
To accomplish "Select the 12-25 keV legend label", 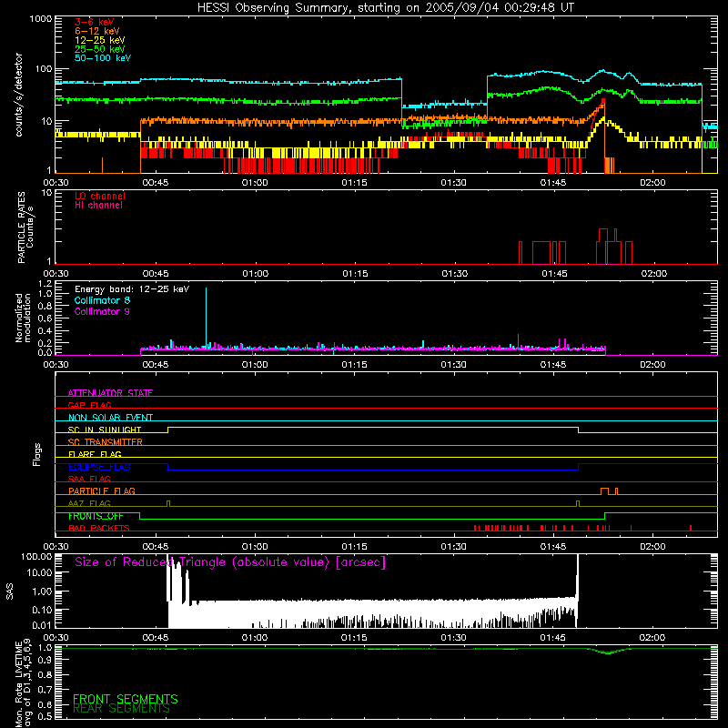I will click(x=100, y=40).
